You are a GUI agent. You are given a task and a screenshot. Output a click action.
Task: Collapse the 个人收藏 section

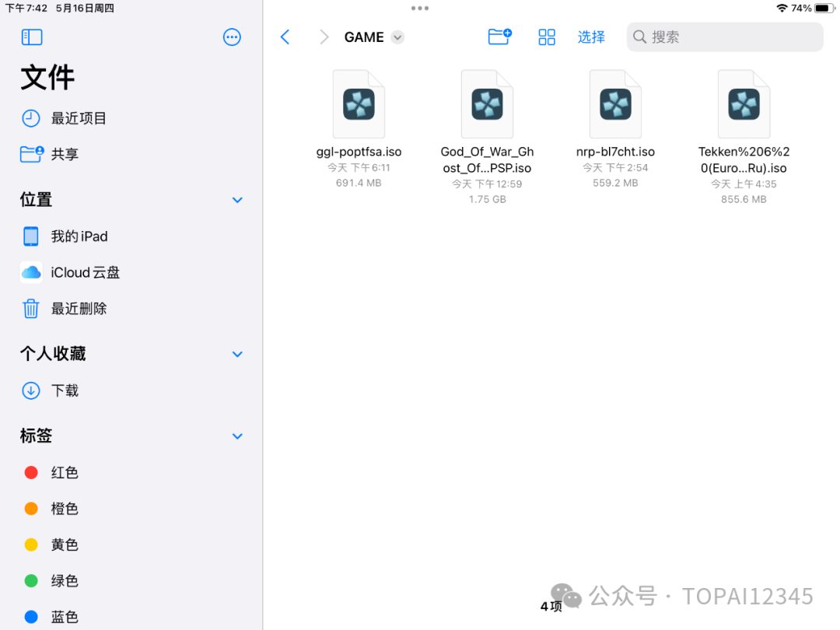coord(237,354)
